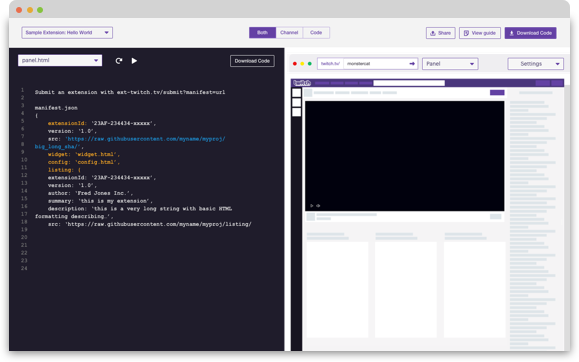This screenshot has width=579, height=362.
Task: Click the macOS yellow minimize window button
Action: click(30, 10)
